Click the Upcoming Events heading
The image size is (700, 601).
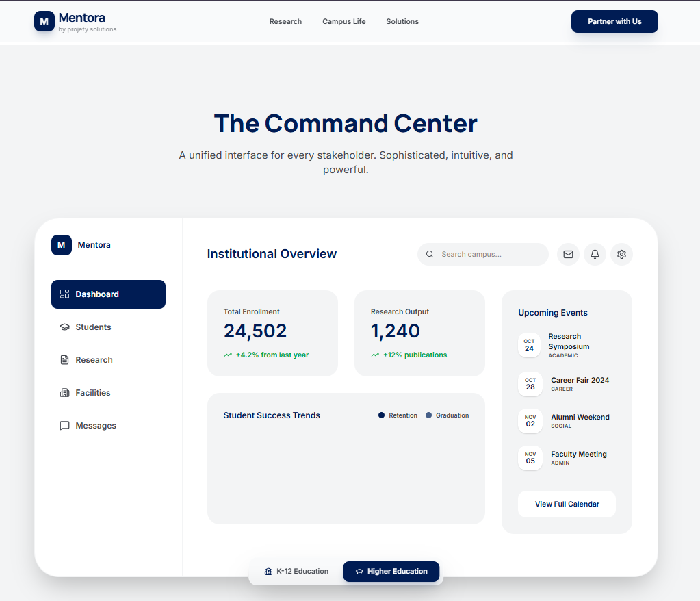click(553, 313)
